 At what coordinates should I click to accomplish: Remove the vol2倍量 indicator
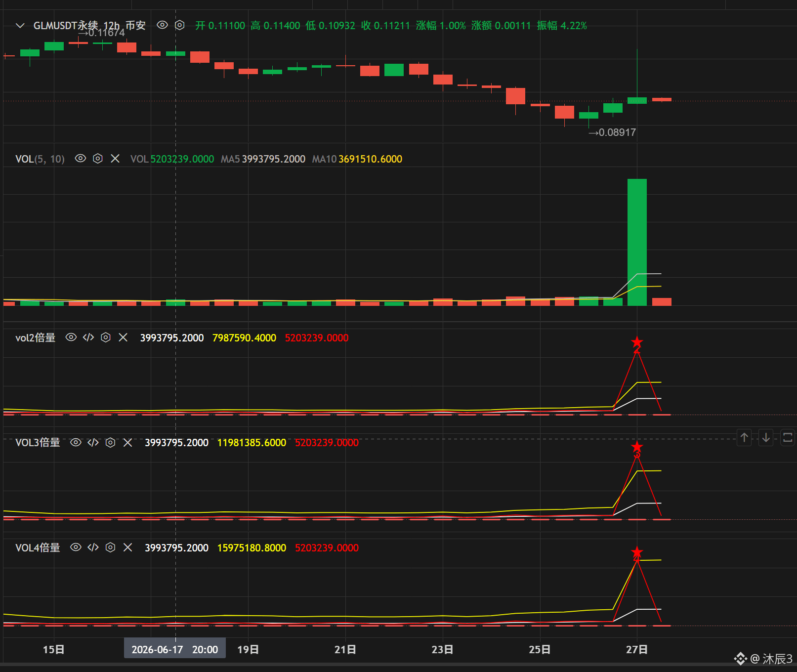[x=124, y=337]
